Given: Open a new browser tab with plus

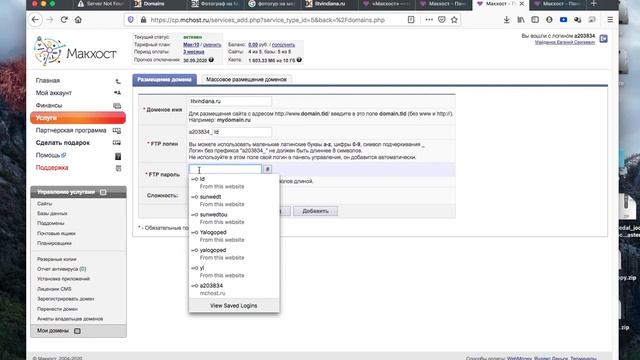Looking at the screenshot, I should [593, 4].
